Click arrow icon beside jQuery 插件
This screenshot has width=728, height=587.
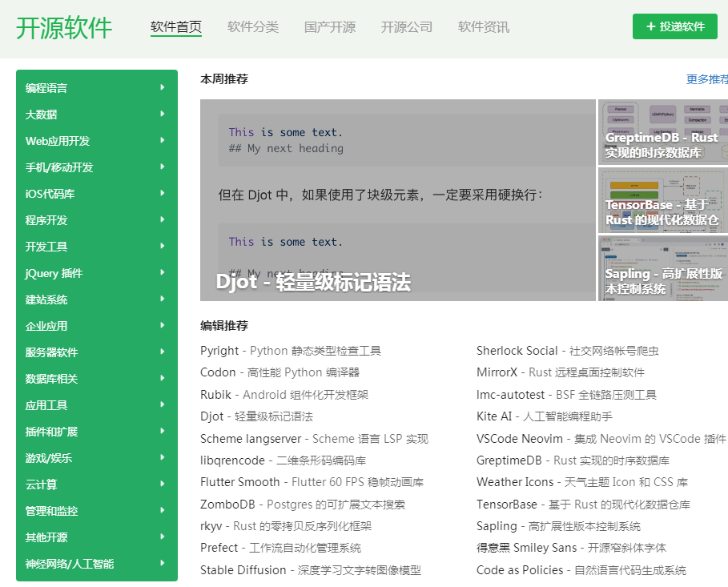click(x=163, y=272)
